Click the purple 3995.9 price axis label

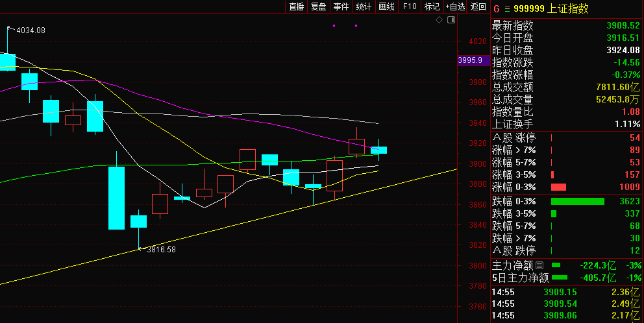[469, 60]
